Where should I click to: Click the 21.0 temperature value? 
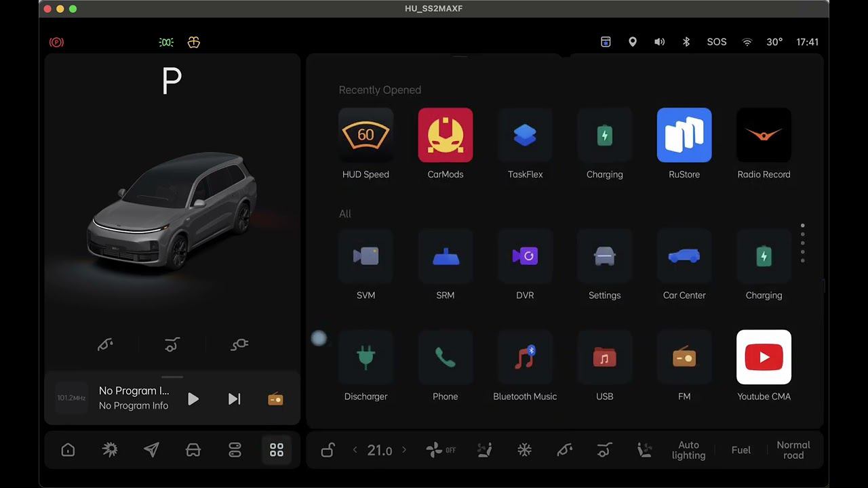tap(380, 450)
